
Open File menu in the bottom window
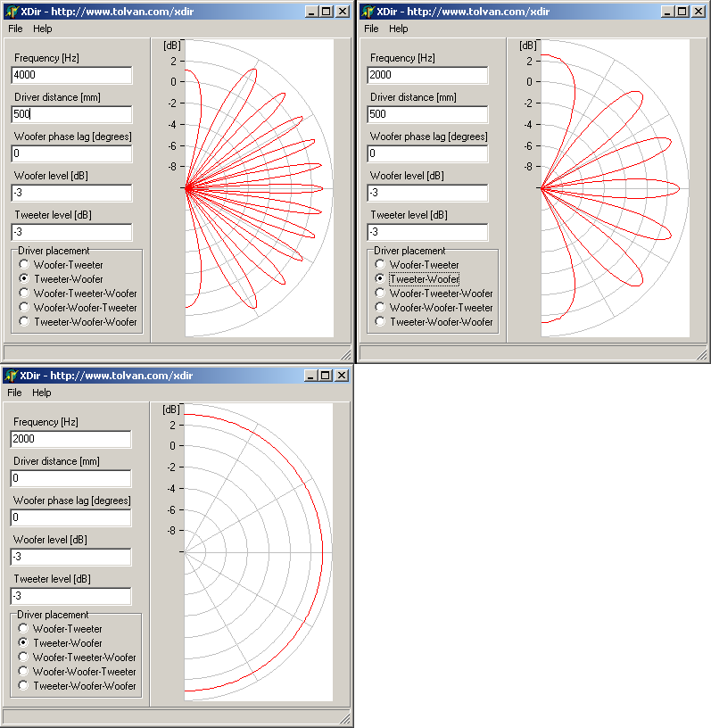pyautogui.click(x=14, y=393)
